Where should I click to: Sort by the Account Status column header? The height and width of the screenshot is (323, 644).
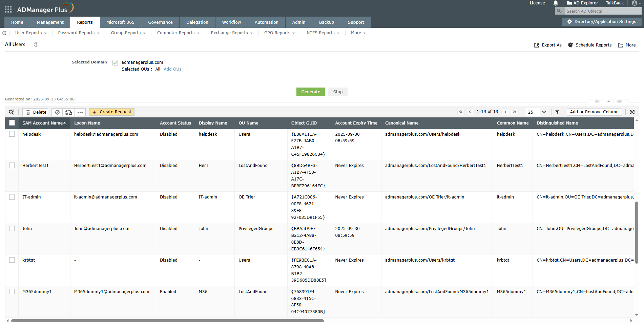(x=175, y=123)
